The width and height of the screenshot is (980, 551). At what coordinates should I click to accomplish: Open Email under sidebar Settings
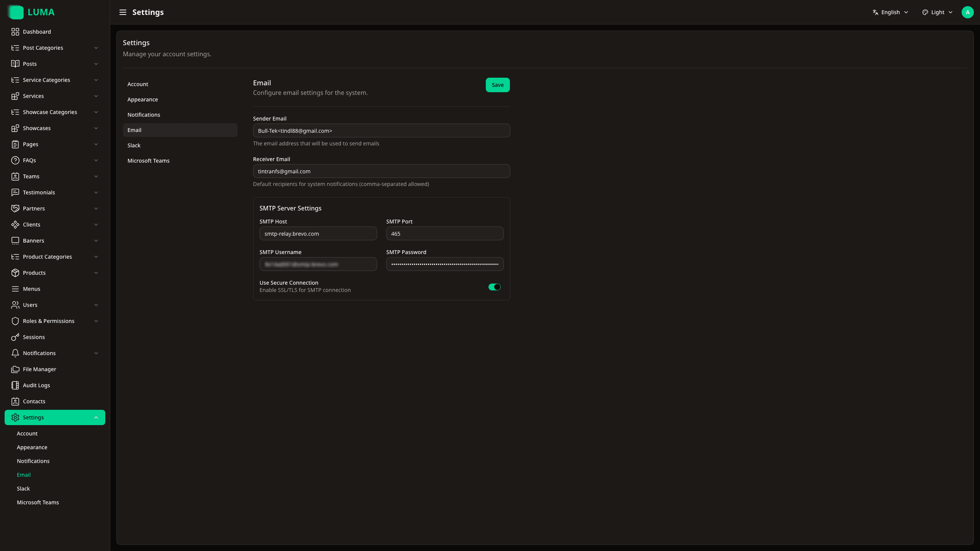24,475
